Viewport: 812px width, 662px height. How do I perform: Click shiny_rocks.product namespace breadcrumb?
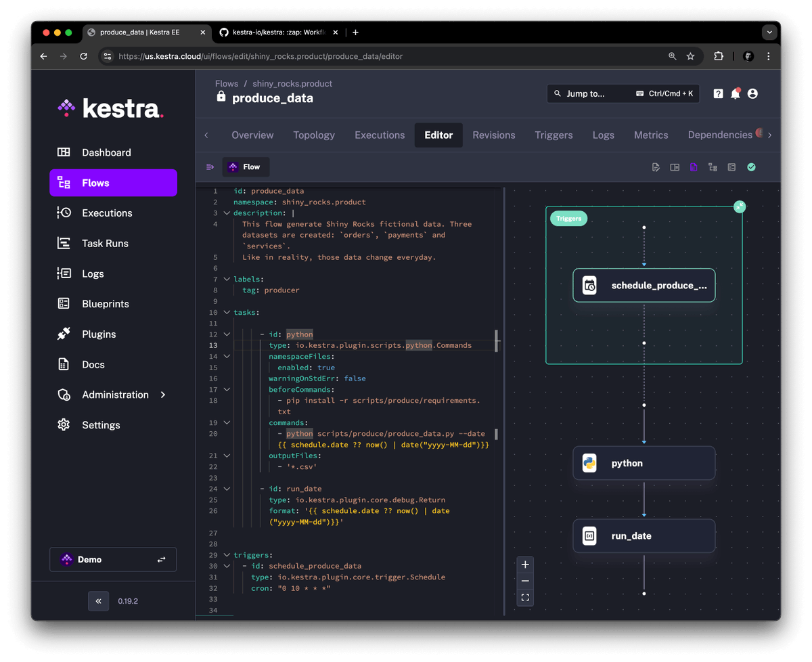point(292,84)
